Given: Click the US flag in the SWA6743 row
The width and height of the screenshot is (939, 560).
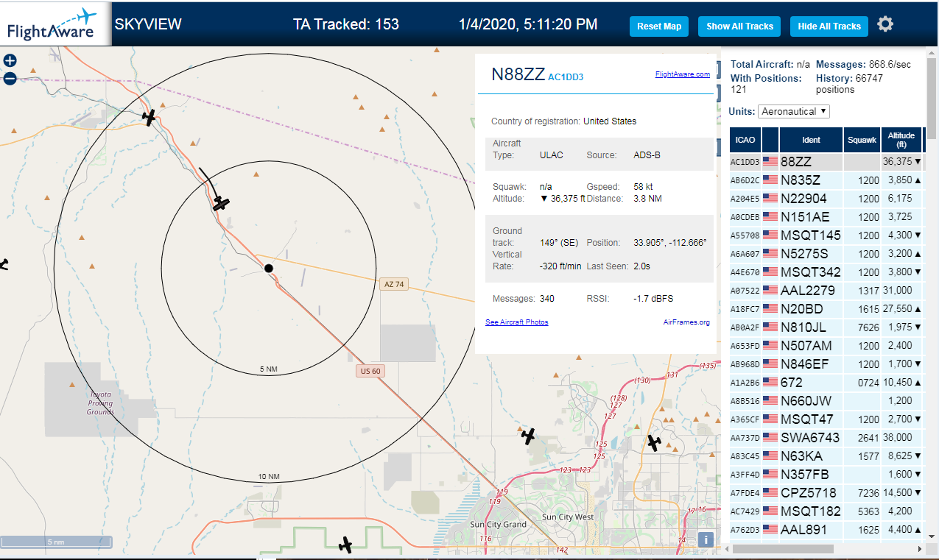Looking at the screenshot, I should 770,437.
